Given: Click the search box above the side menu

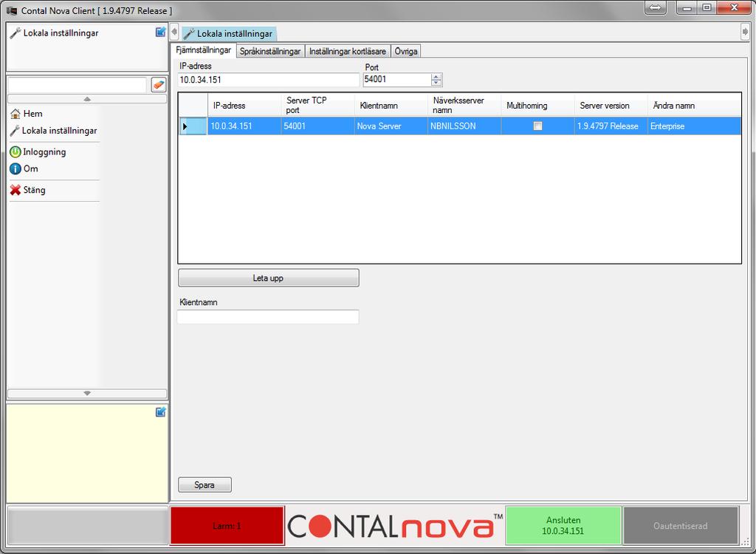Looking at the screenshot, I should coord(77,85).
